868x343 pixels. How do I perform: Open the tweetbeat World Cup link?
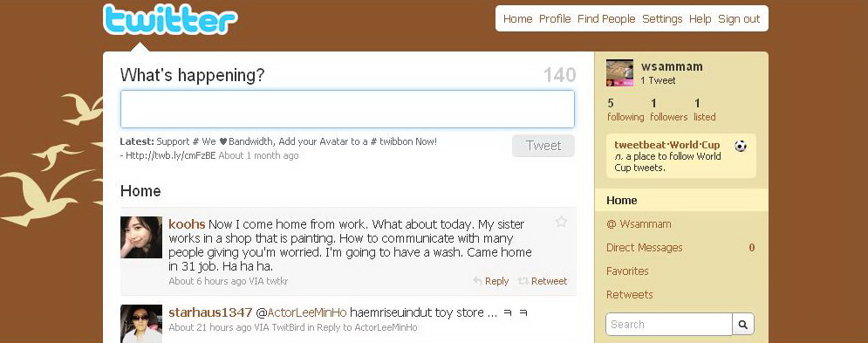667,145
